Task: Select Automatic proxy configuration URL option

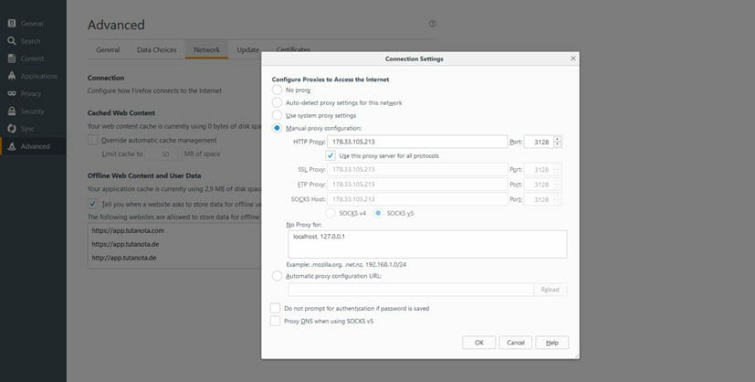Action: click(x=277, y=276)
